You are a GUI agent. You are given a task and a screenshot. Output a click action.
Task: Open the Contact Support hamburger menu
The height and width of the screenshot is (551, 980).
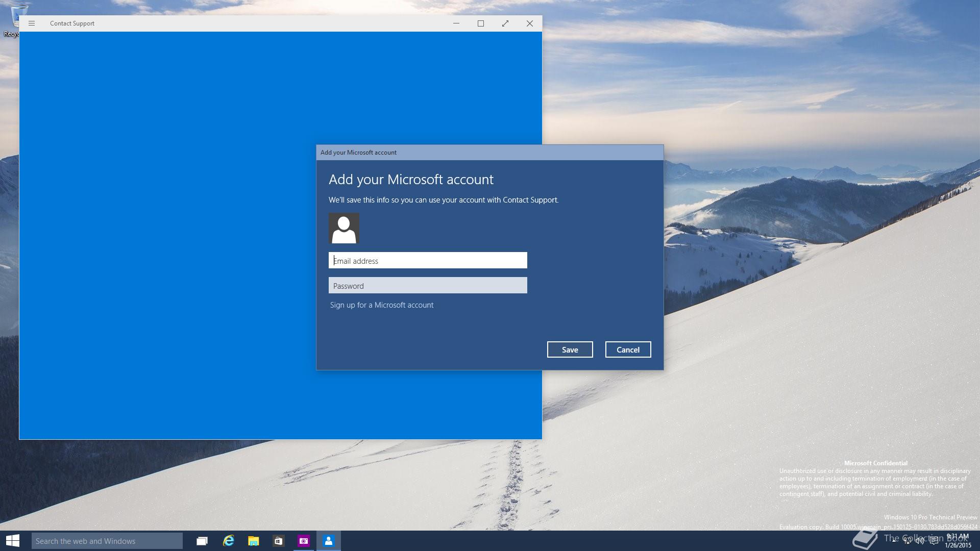32,23
